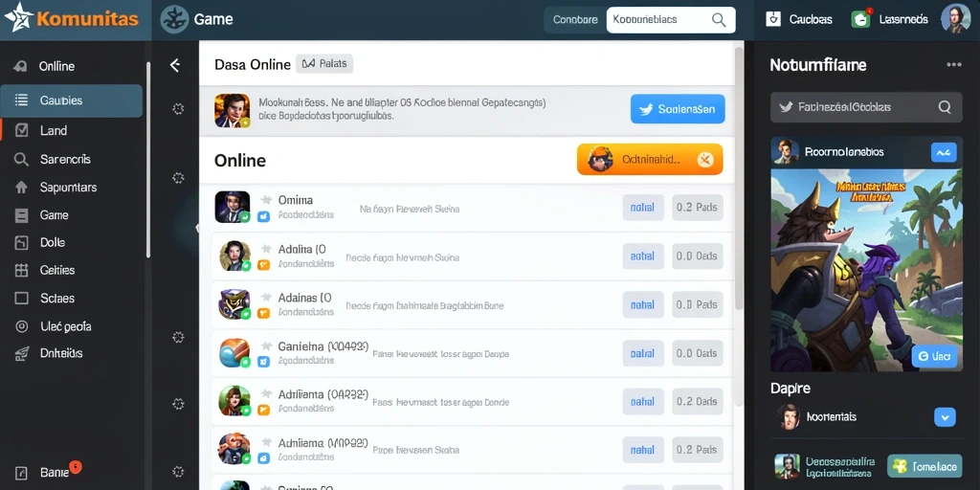Open the Conobare dropdown beside the search box
980x490 pixels.
click(x=575, y=20)
